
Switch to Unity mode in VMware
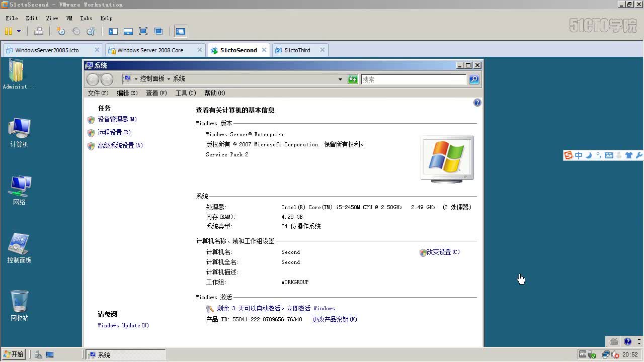click(x=158, y=31)
